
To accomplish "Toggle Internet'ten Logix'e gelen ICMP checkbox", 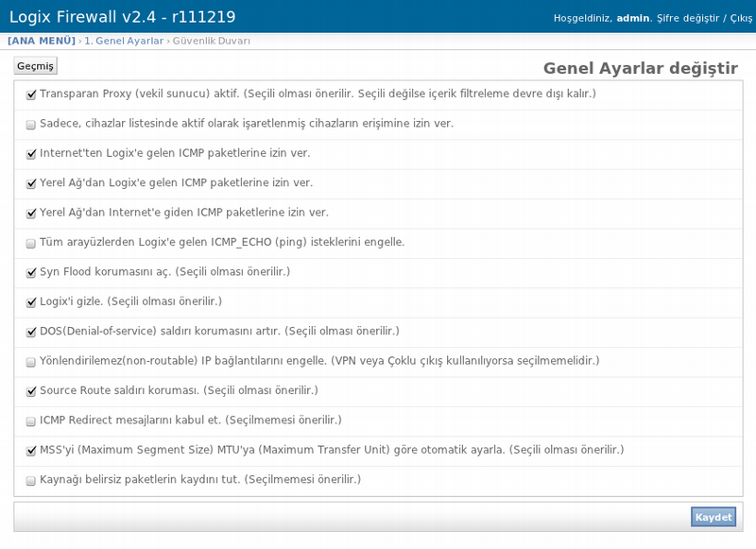I will pyautogui.click(x=31, y=154).
